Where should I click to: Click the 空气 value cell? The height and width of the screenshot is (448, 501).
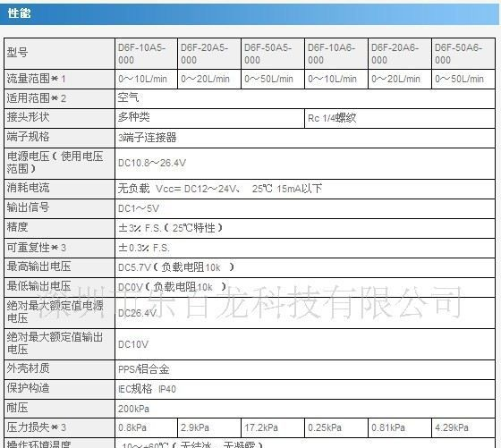[305, 98]
